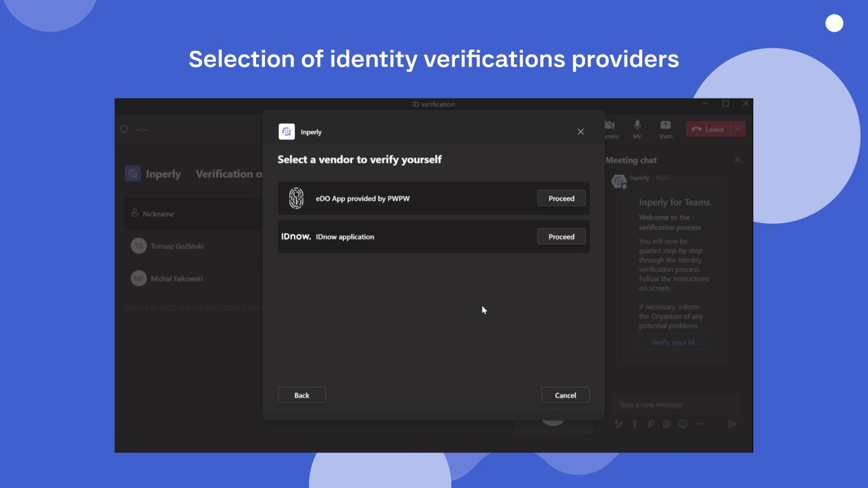Proceed with the IDnow application
This screenshot has width=868, height=488.
(562, 236)
